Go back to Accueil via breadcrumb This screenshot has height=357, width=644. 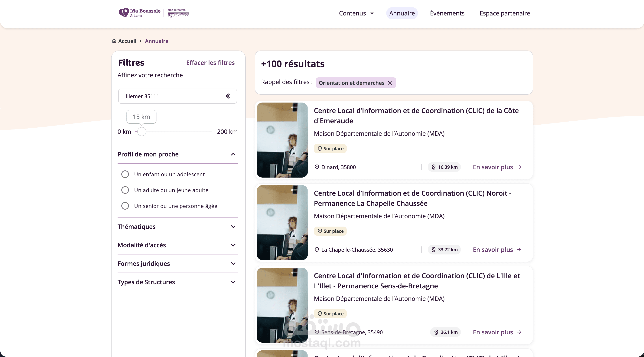point(127,41)
